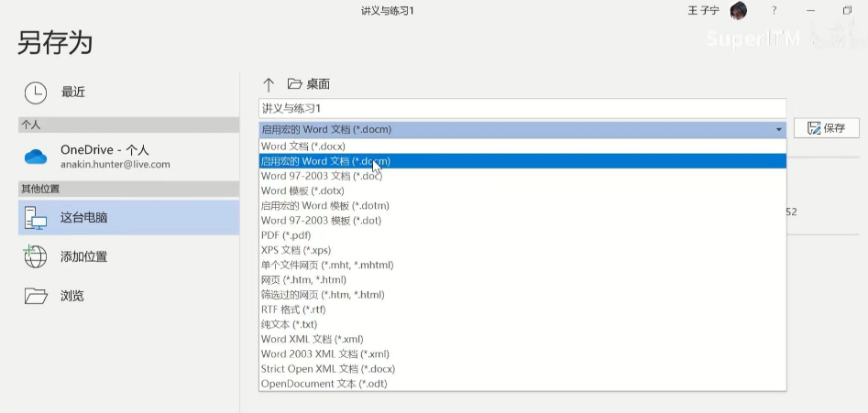Click the 桌面 path link
Viewport: 868px width, 413px height.
(x=318, y=84)
